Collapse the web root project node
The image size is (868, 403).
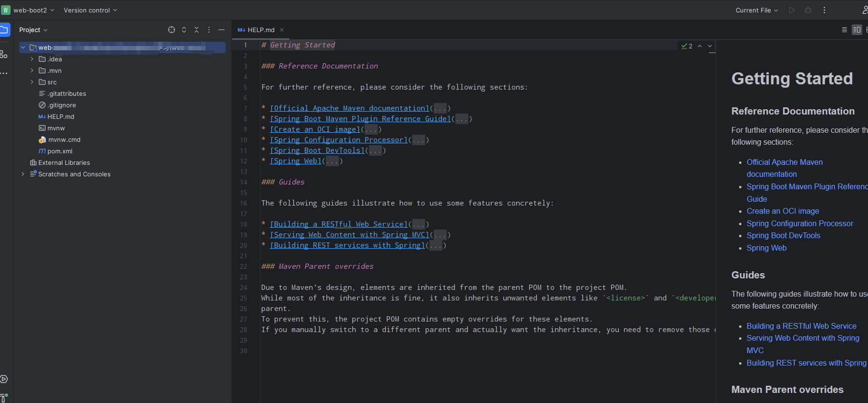pyautogui.click(x=23, y=47)
